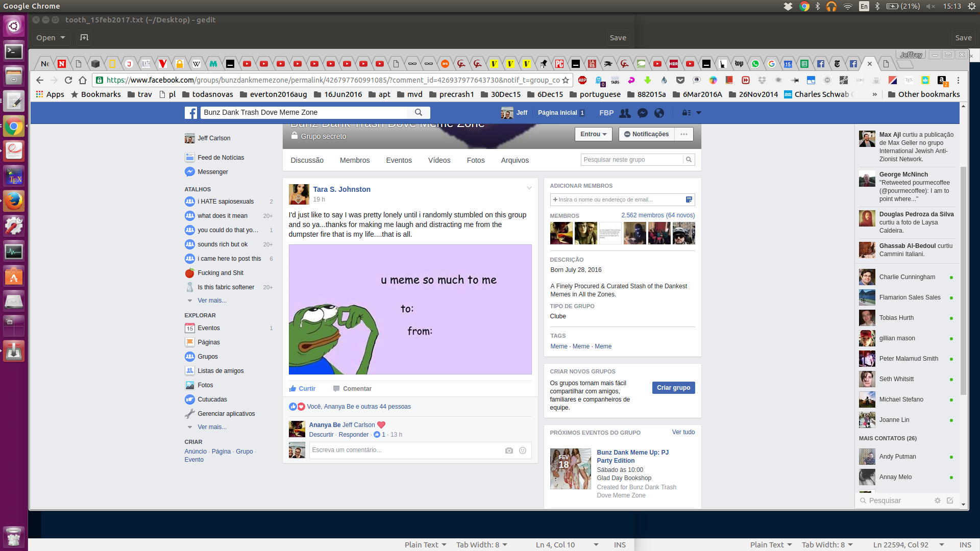This screenshot has width=980, height=551.
Task: Click Responder on Ananya's comment
Action: tap(354, 435)
